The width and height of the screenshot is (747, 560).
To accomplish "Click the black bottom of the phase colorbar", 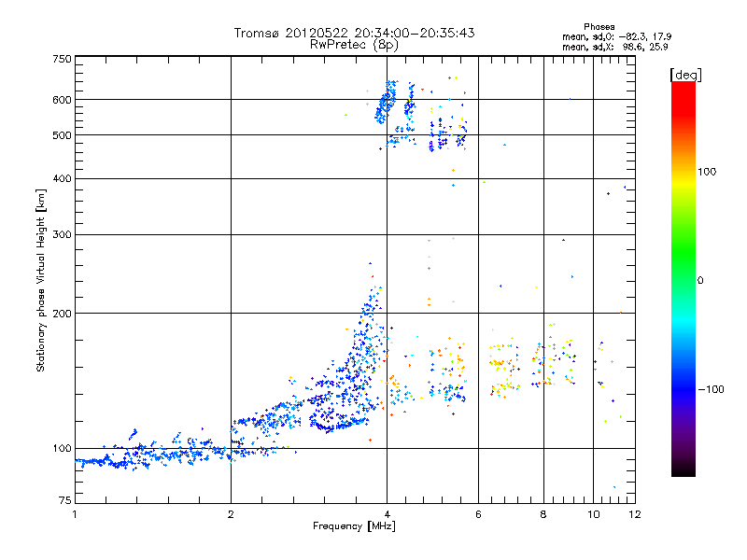I will (x=684, y=471).
